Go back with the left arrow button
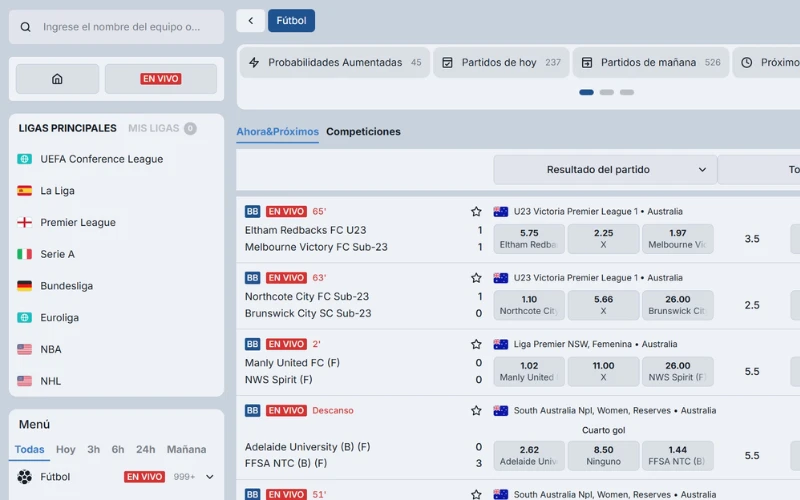This screenshot has height=500, width=800. point(251,20)
